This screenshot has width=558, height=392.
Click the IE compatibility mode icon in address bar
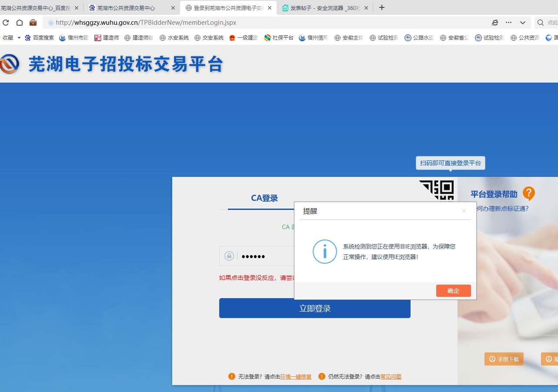point(495,23)
